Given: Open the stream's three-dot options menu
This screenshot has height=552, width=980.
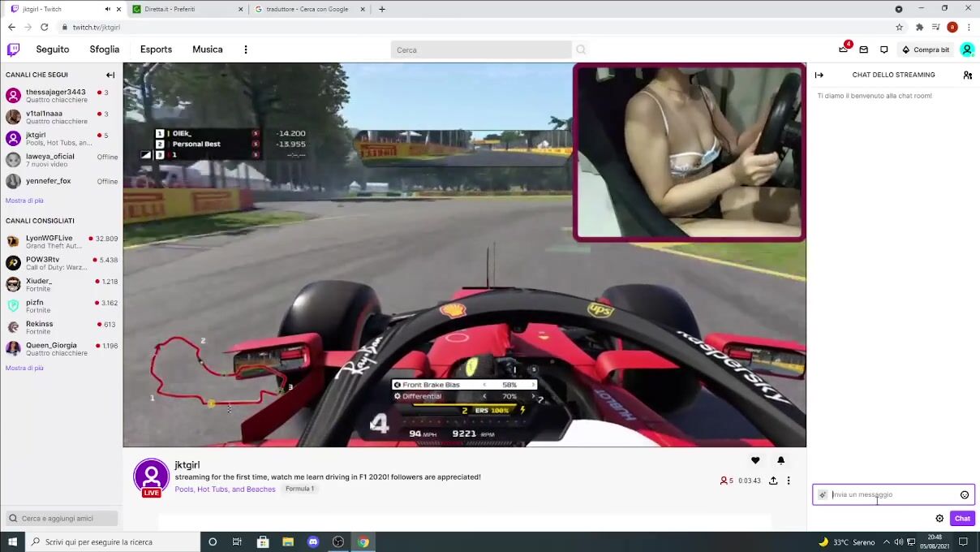Looking at the screenshot, I should (789, 481).
